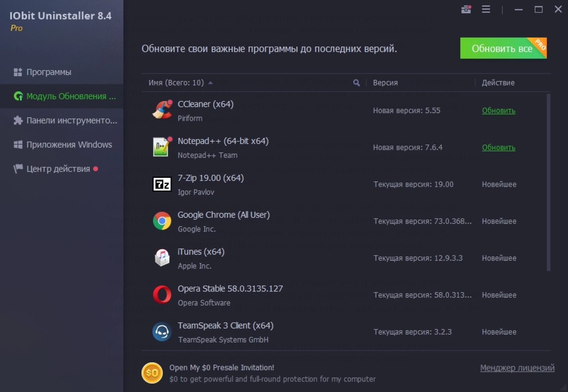Screen dimensions: 568x392
Task: Click Текущая версия: 12.9.3.3 text
Action: click(418, 258)
